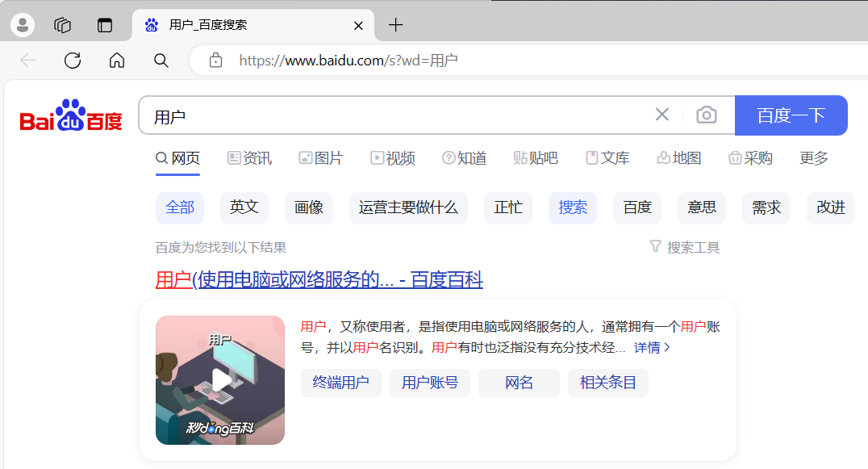Select the 网页 results tab
Image resolution: width=868 pixels, height=469 pixels.
pyautogui.click(x=177, y=159)
